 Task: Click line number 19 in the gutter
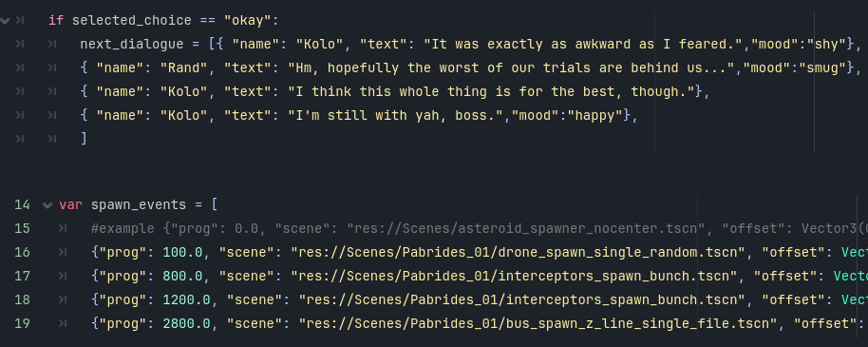tap(22, 323)
